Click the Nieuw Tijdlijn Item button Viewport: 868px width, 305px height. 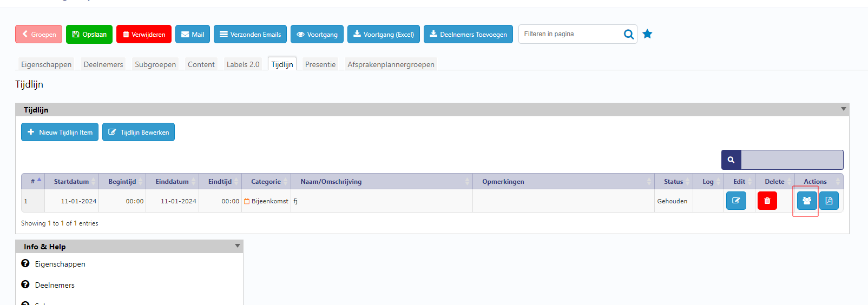pyautogui.click(x=60, y=132)
